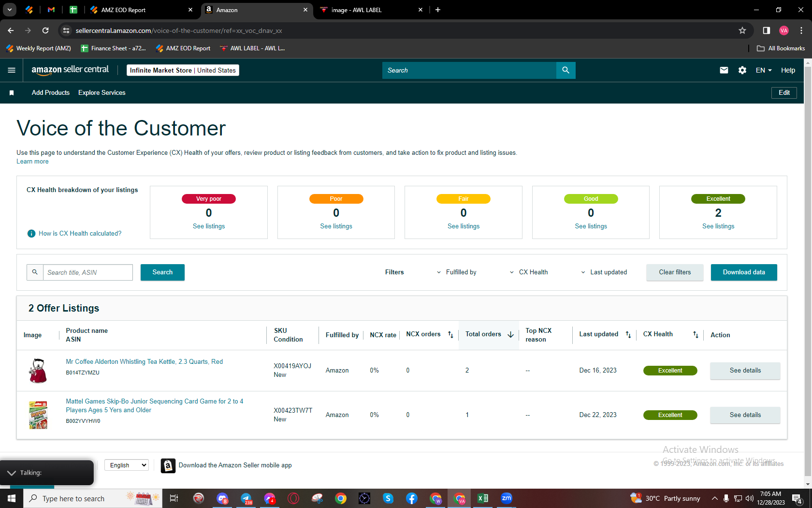
Task: Open the Windows Start menu
Action: 12,498
